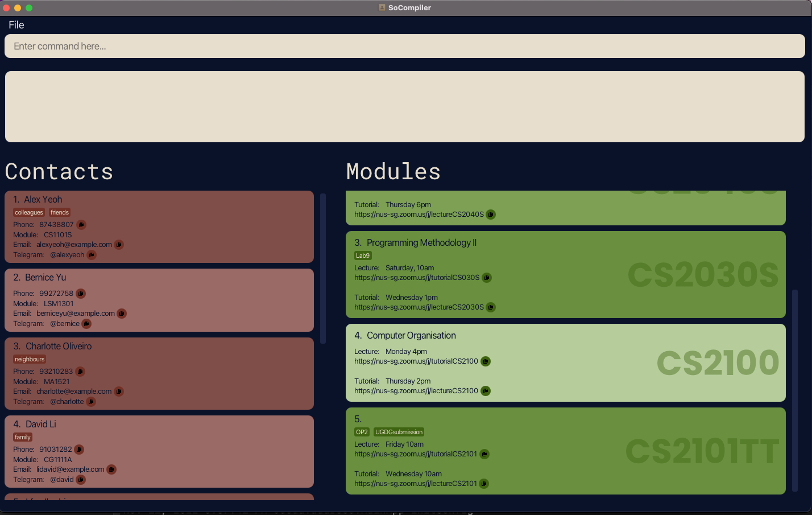Click the 'OP2' tag on module 5

click(362, 432)
